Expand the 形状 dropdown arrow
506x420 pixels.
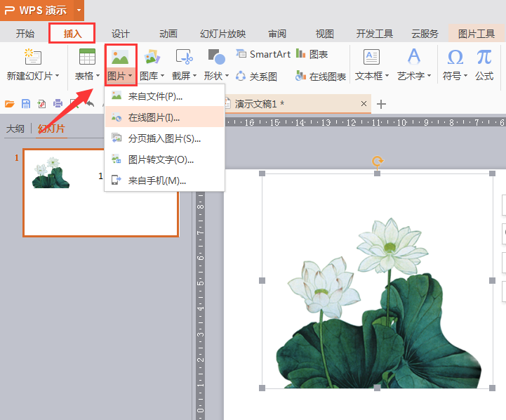[x=227, y=76]
